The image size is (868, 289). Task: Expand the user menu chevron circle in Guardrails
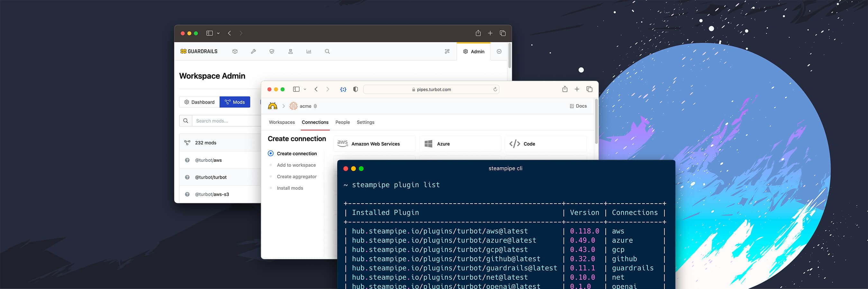499,51
